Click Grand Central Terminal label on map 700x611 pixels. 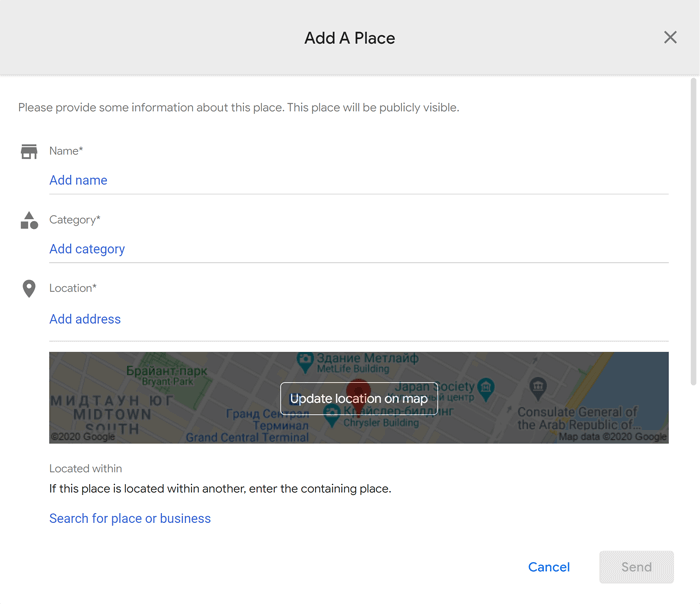tap(247, 437)
